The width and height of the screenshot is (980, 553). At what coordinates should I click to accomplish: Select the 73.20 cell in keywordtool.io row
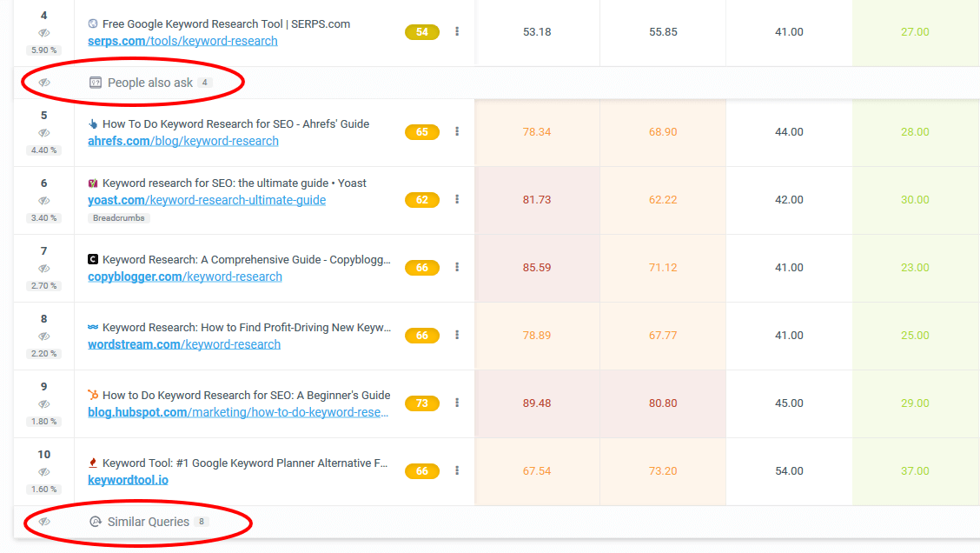point(663,471)
